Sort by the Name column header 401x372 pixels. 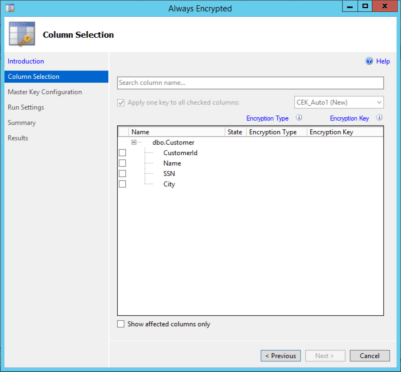[177, 132]
